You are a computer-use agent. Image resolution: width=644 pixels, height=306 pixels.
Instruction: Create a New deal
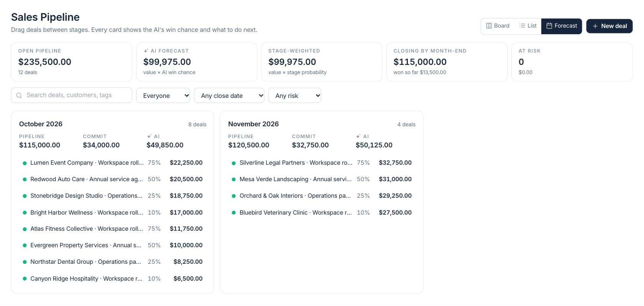pos(609,26)
